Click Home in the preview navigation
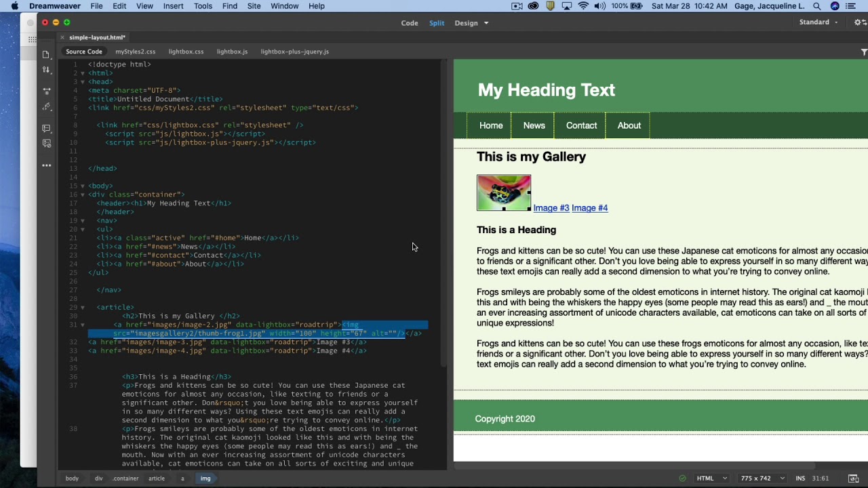The image size is (868, 488). tap(491, 125)
